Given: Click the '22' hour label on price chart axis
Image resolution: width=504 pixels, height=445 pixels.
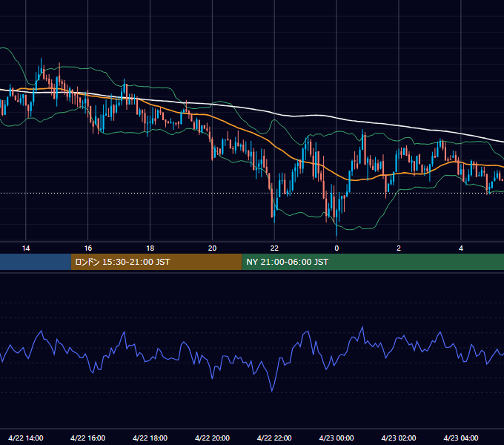Looking at the screenshot, I should tap(274, 248).
